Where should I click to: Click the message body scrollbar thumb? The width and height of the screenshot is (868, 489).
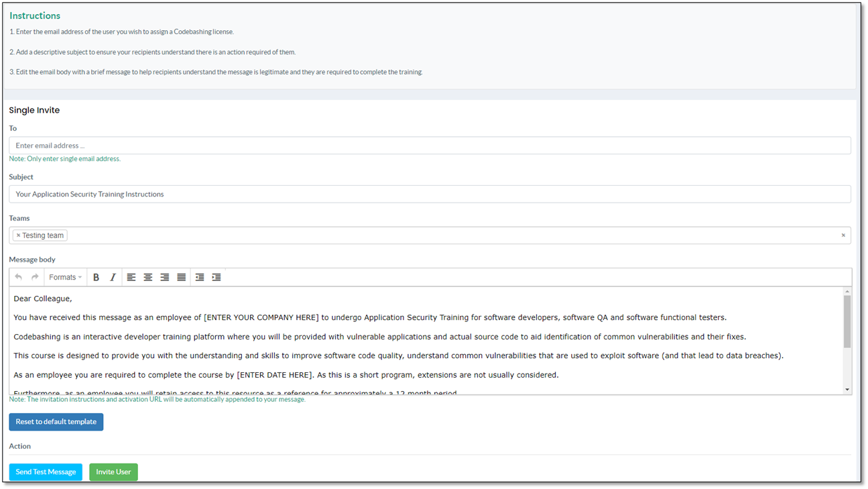point(847,321)
